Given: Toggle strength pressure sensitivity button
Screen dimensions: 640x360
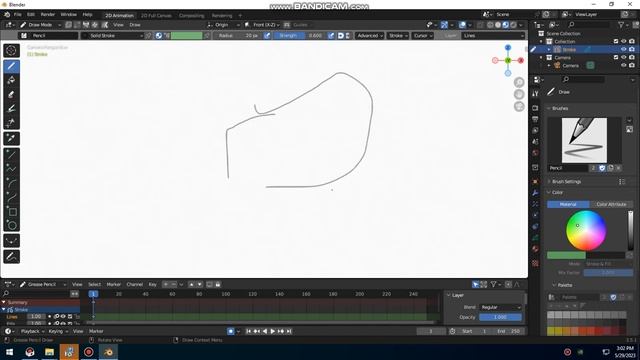Looking at the screenshot, I should 331,36.
